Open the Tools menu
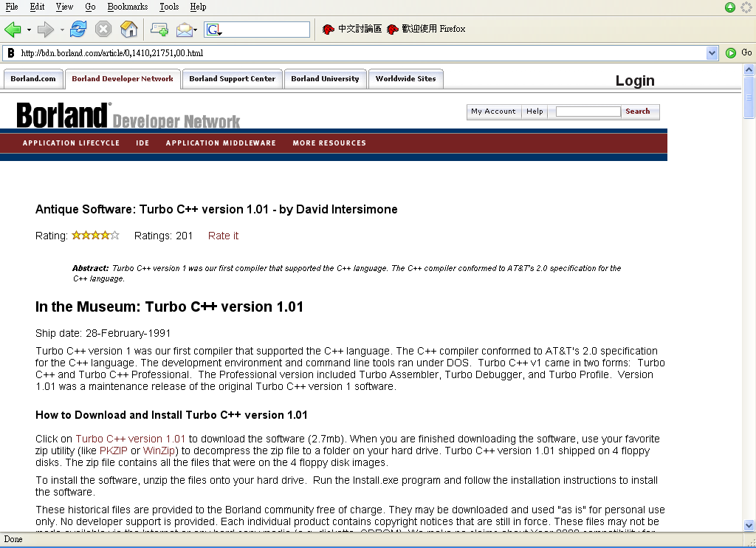Viewport: 756px width, 548px height. (x=169, y=7)
